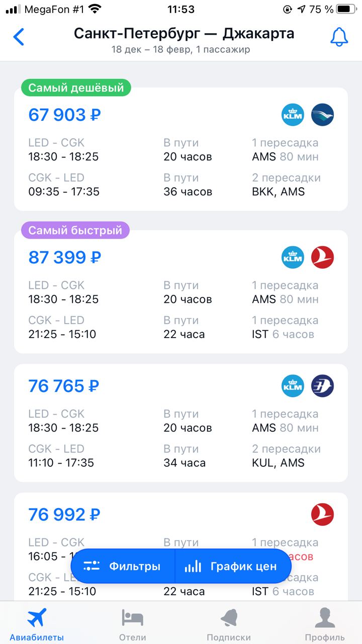Select the 67 903 ₽ price
Image resolution: width=362 pixels, height=644 pixels.
65,115
